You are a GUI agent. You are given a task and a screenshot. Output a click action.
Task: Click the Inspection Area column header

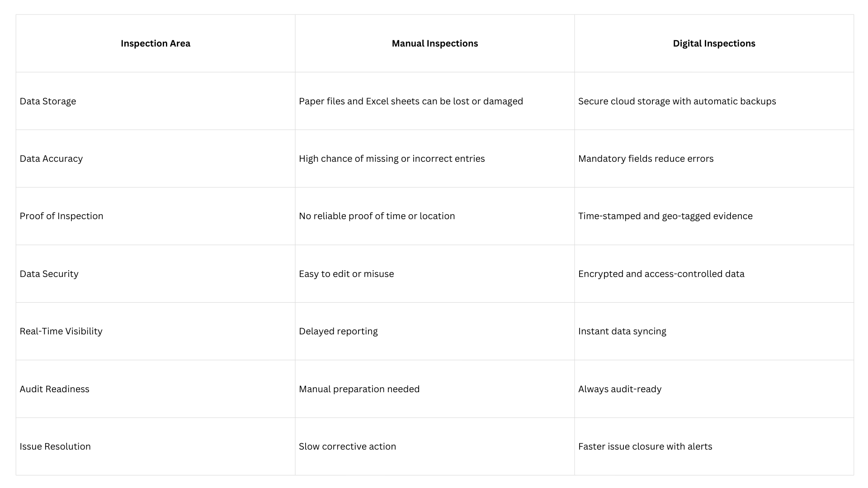(x=156, y=43)
